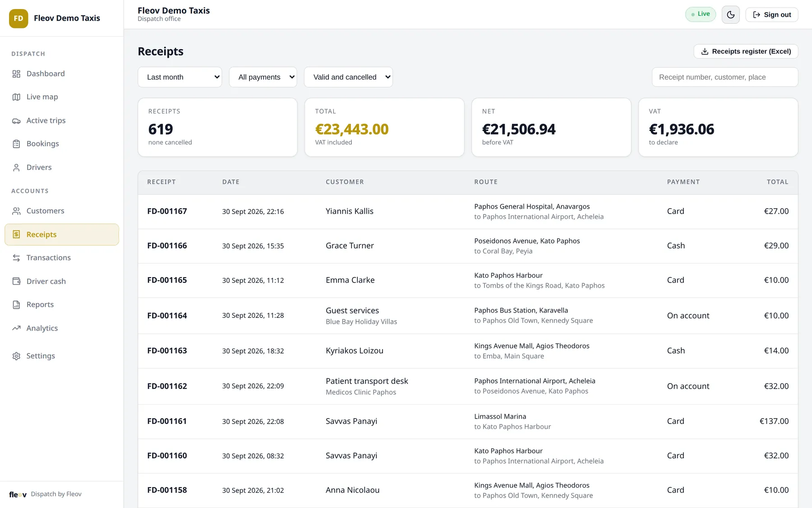This screenshot has height=508, width=812.
Task: Click the 619 receipts summary card
Action: coord(217,127)
